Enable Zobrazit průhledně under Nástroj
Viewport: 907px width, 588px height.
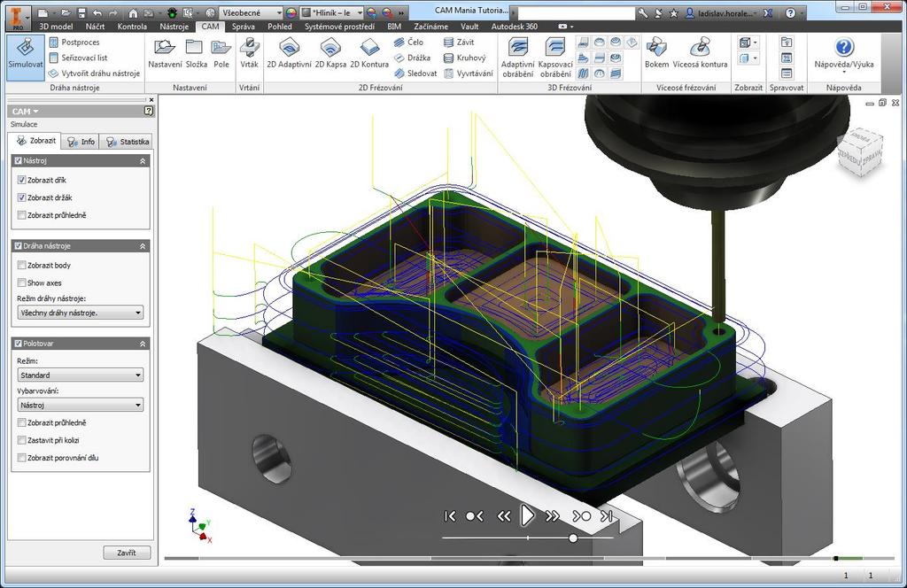click(x=21, y=215)
